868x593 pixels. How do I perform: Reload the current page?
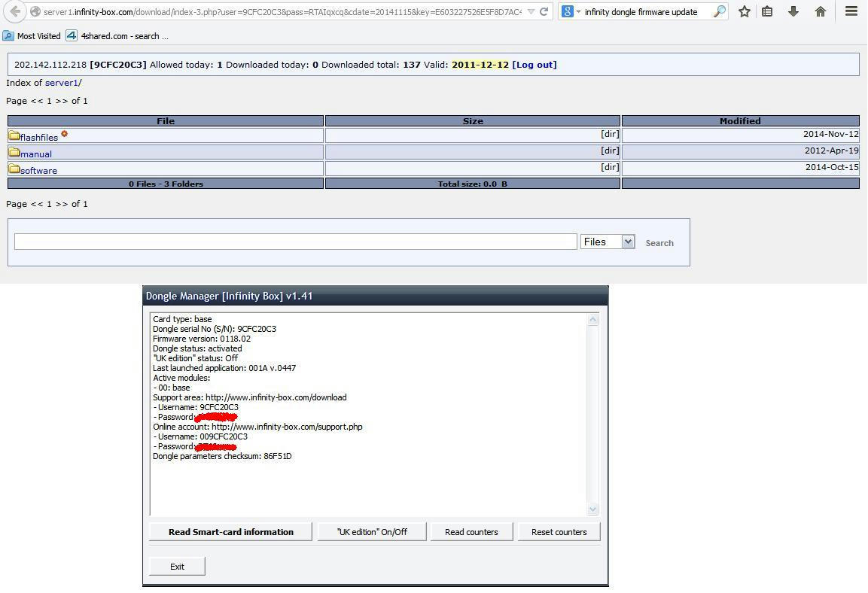point(544,11)
